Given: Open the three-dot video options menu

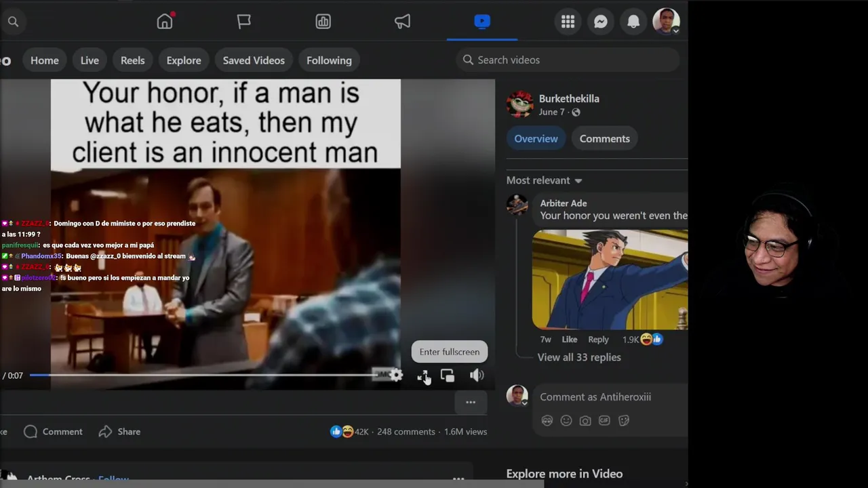Looking at the screenshot, I should [x=471, y=403].
